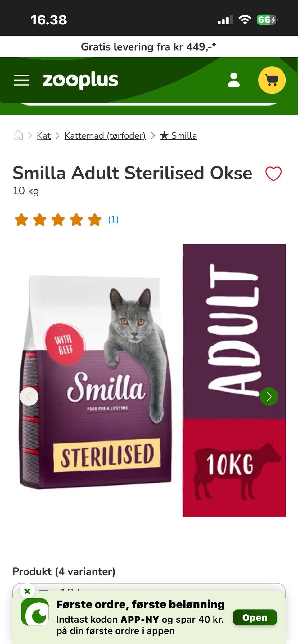Viewport: 298px width, 644px height.
Task: Open the Smilla brand breadcrumb link
Action: click(178, 135)
